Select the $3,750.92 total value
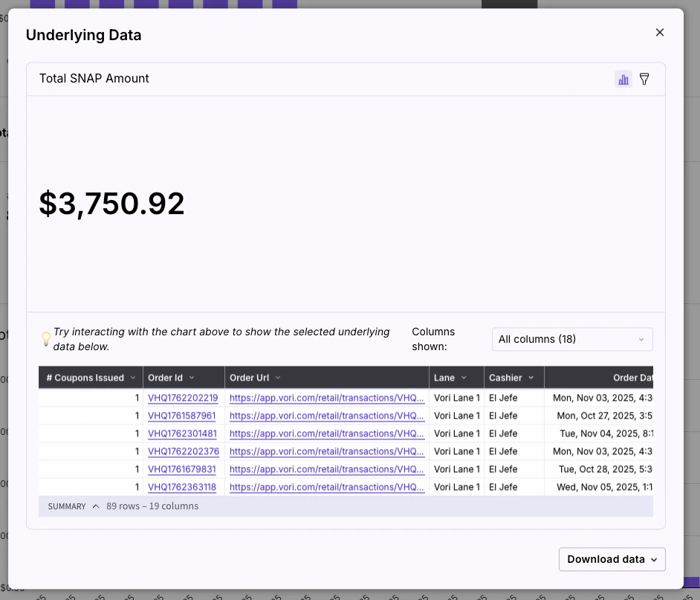The height and width of the screenshot is (600, 700). (111, 203)
